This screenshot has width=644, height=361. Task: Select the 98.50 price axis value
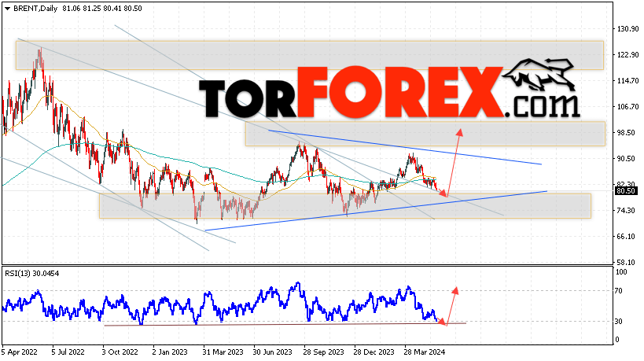tap(626, 133)
